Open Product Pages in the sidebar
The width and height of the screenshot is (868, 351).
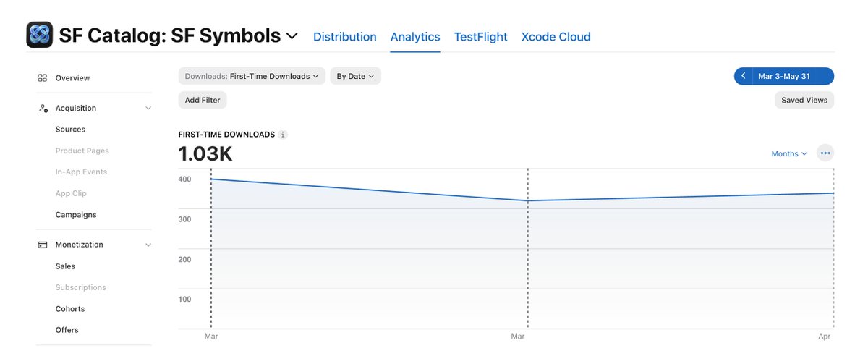click(82, 151)
